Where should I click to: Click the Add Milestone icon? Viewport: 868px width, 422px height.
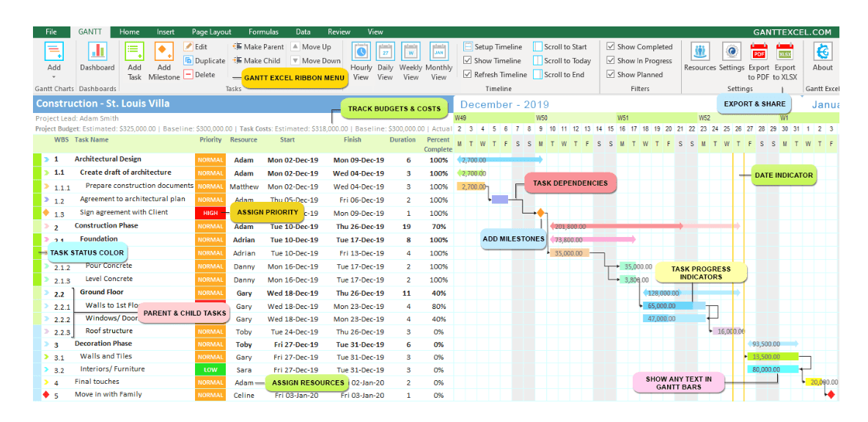click(163, 51)
